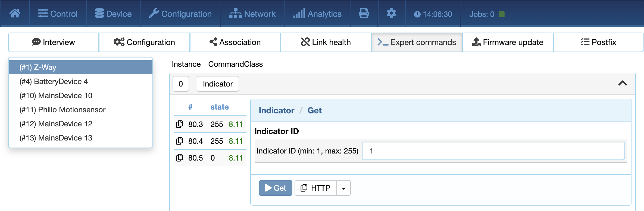This screenshot has height=211, width=644.
Task: Click the Get breadcrumb heading
Action: pyautogui.click(x=315, y=110)
